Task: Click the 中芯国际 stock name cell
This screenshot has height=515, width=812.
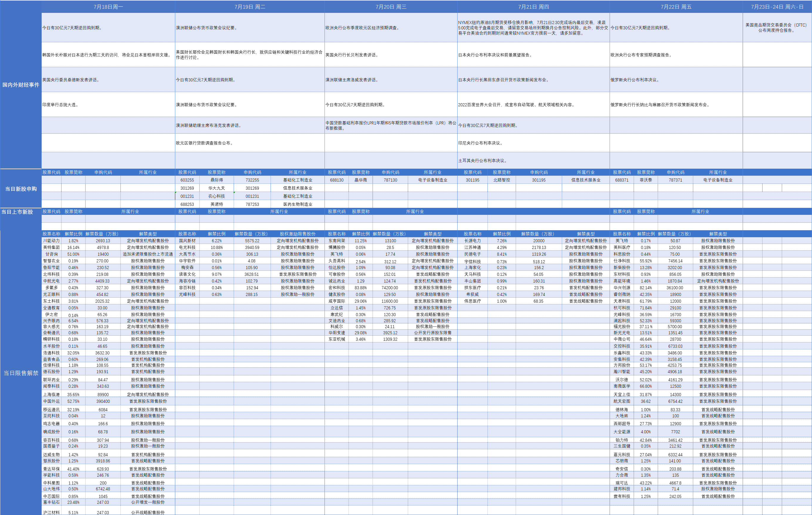Action: [x=51, y=496]
